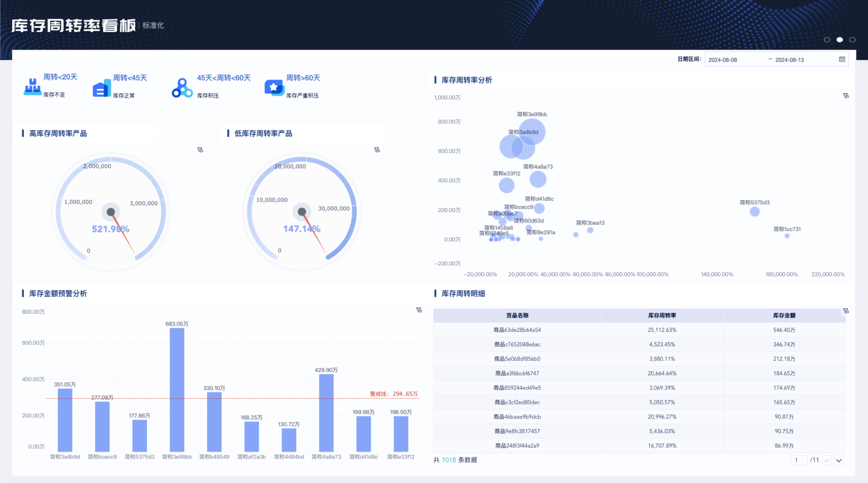The width and height of the screenshot is (868, 483).
Task: Select the middle filled carousel dot
Action: tap(840, 40)
